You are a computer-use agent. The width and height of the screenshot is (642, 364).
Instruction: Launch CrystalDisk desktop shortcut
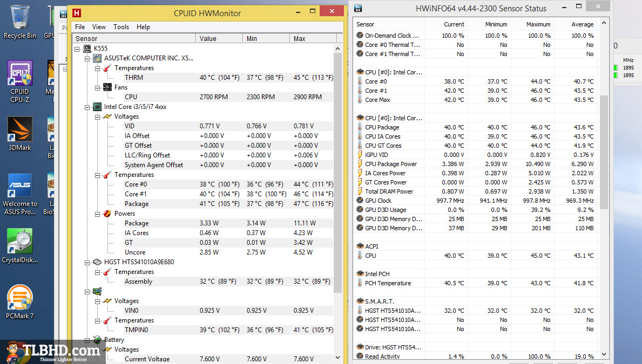pyautogui.click(x=19, y=245)
